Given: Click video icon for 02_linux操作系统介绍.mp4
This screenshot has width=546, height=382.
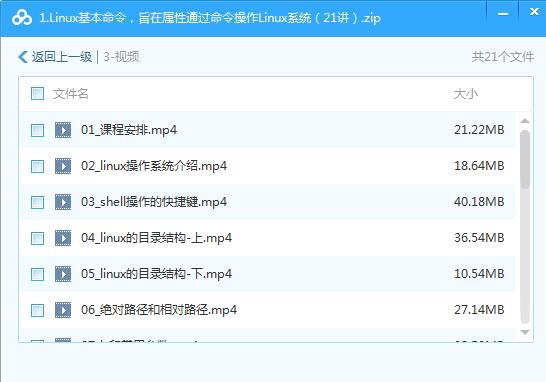Looking at the screenshot, I should pos(63,166).
